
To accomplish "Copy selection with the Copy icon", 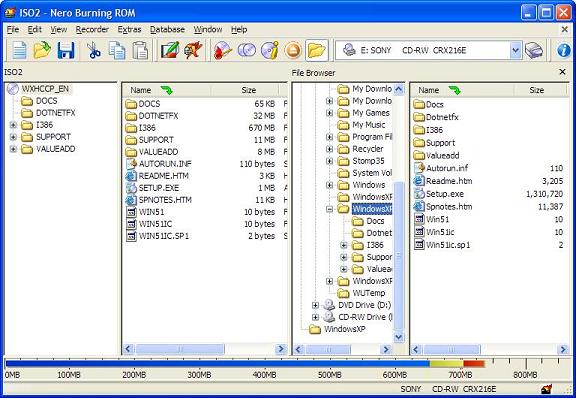I will tap(117, 50).
